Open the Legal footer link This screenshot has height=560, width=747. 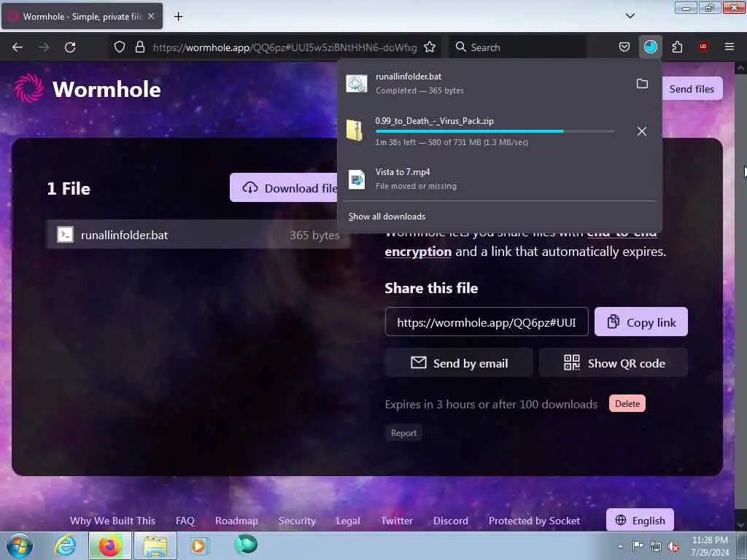pyautogui.click(x=348, y=521)
